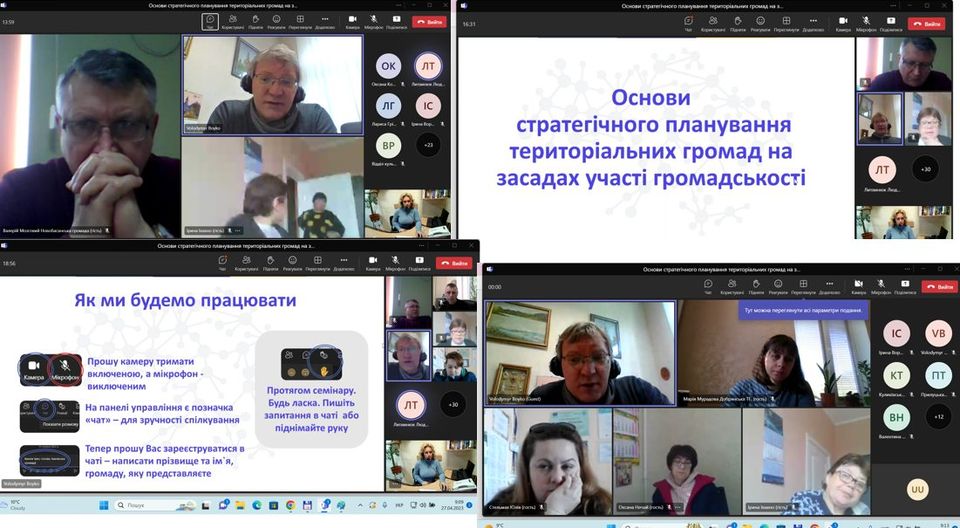This screenshot has height=528, width=960.
Task: Toggle the camera in the 13:59 meeting window
Action: [352, 21]
